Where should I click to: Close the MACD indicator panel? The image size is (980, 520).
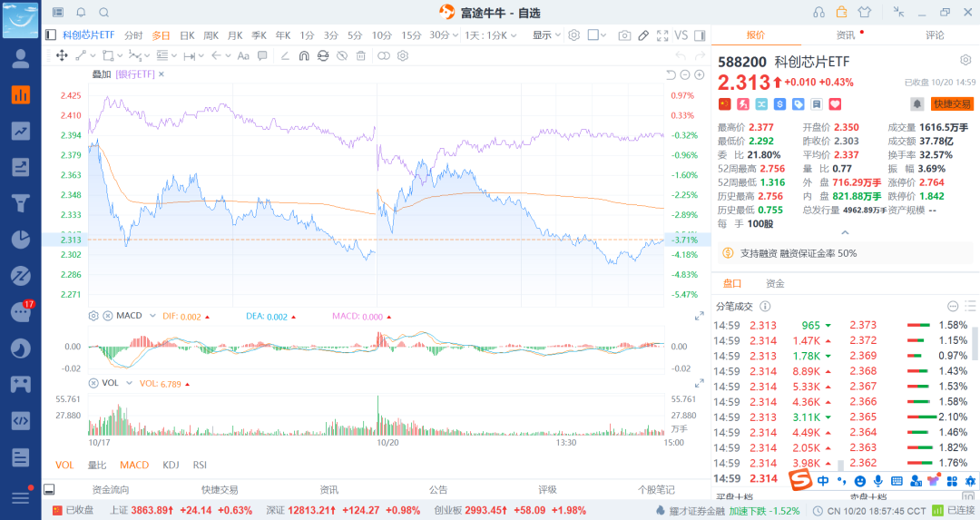click(x=107, y=316)
